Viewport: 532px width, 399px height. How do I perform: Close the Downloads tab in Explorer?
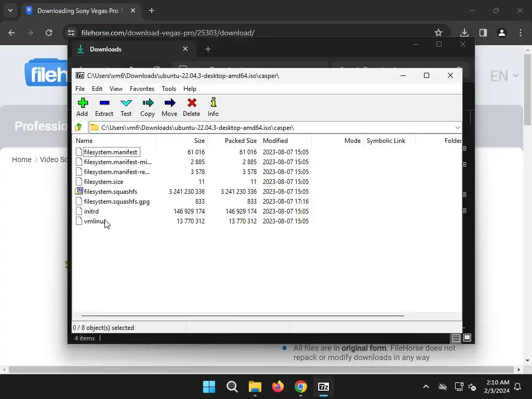[x=185, y=49]
